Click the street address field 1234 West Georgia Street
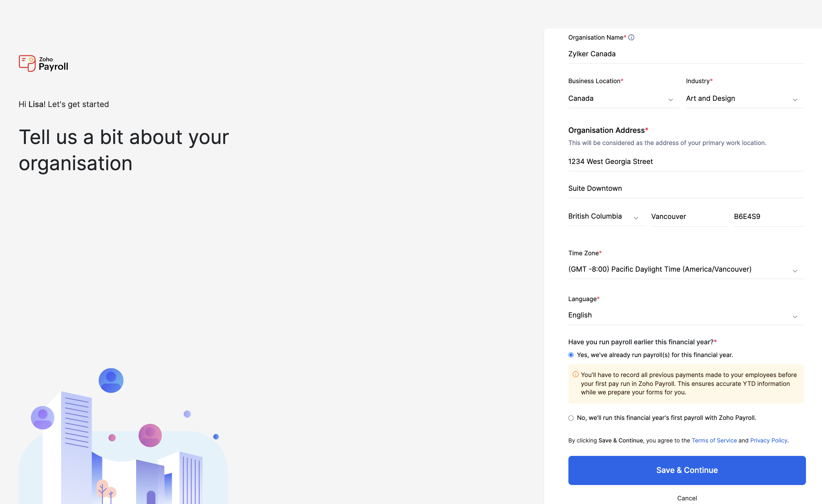Screen dimensions: 822x504 tap(686, 161)
